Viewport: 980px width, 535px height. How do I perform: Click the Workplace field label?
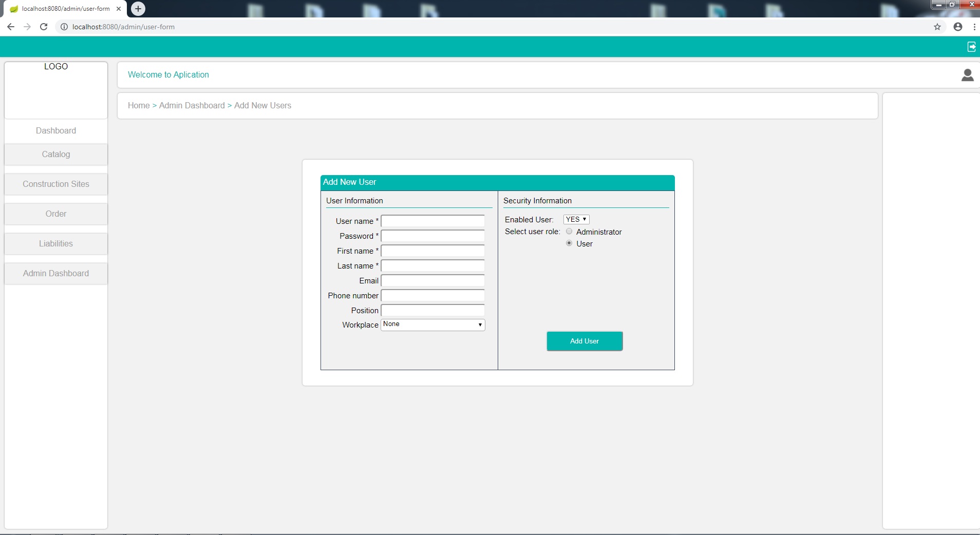(x=361, y=325)
